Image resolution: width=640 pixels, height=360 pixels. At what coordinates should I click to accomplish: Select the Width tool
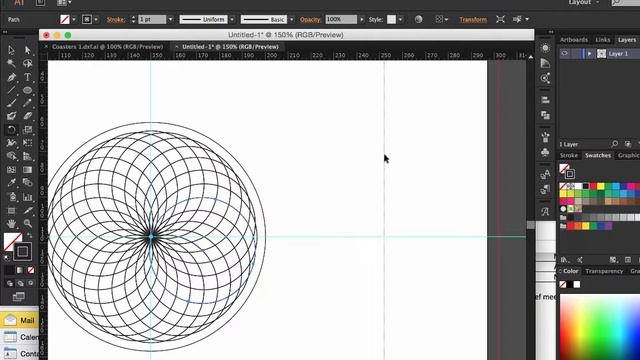11,143
